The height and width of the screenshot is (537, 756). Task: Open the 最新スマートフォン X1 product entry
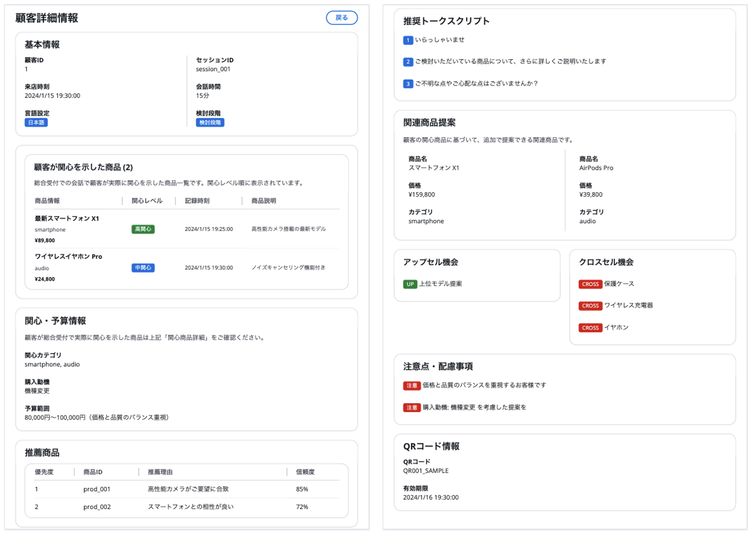(67, 219)
